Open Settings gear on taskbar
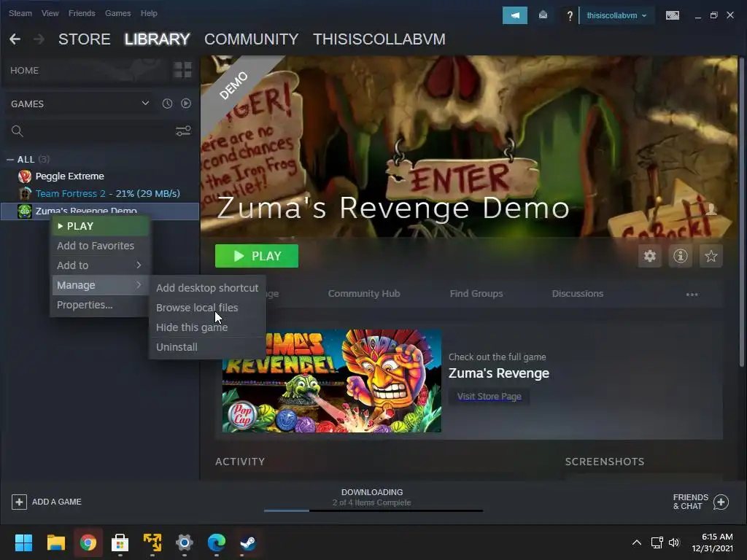The height and width of the screenshot is (560, 747). coord(185,542)
